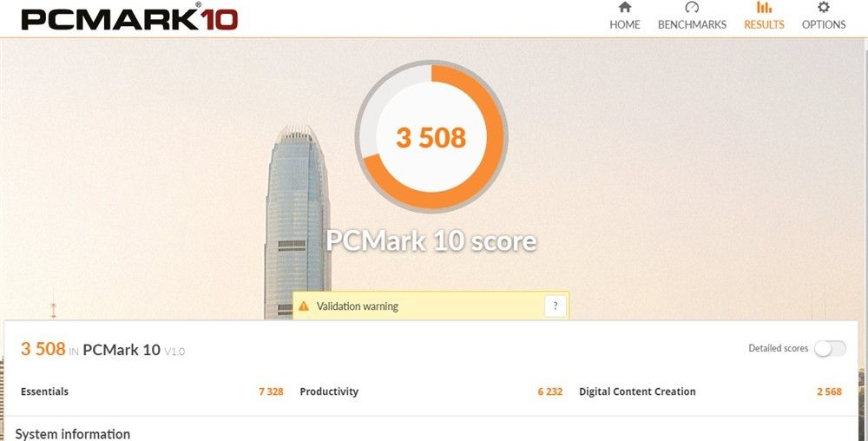Click the Home house icon
The image size is (868, 441).
(x=624, y=7)
